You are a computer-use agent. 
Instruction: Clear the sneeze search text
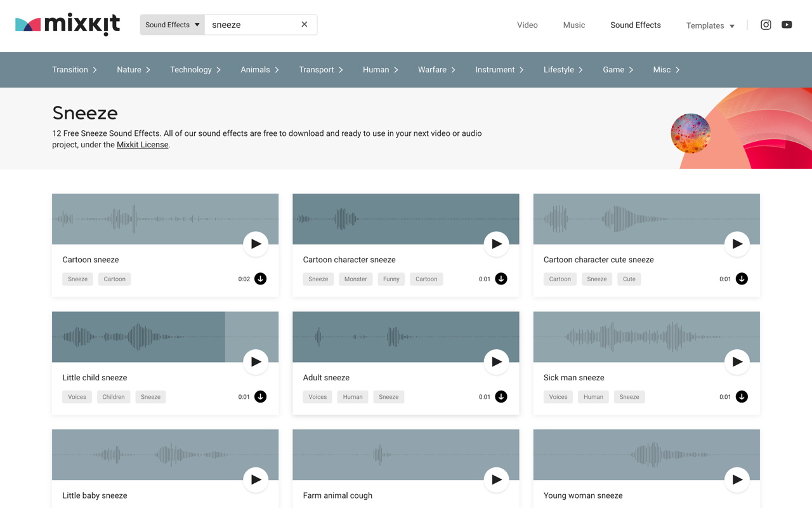(x=304, y=25)
